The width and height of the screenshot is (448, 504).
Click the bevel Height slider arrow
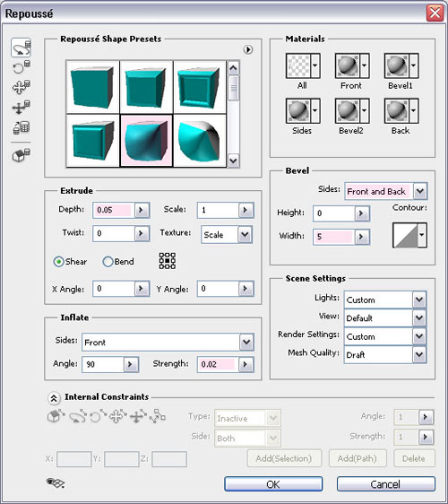pyautogui.click(x=362, y=213)
